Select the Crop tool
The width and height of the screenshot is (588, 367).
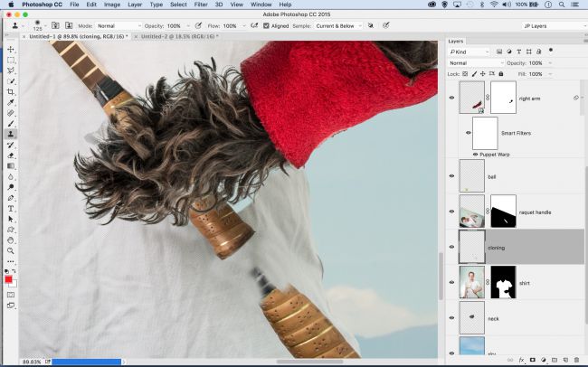coord(11,91)
